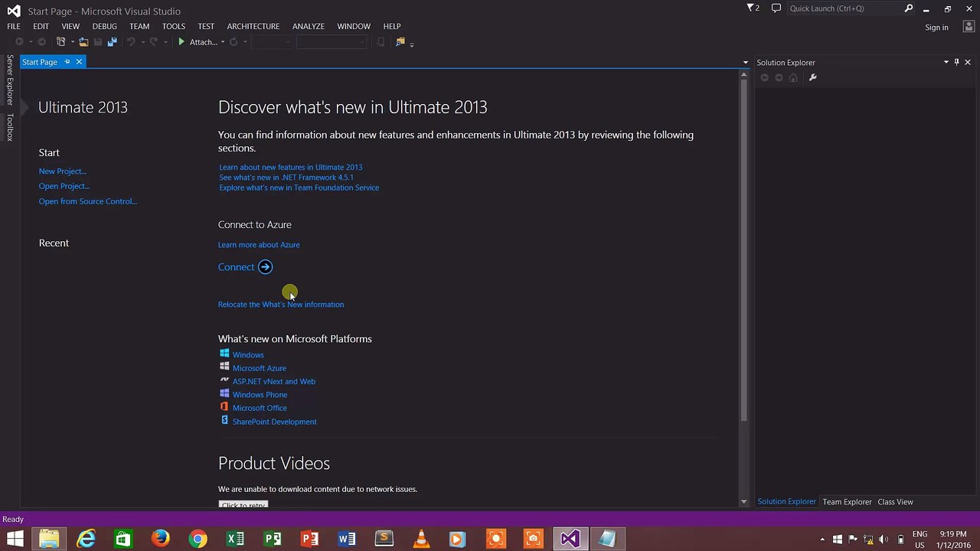Open the document tab list dropdown arrow
980x551 pixels.
point(745,62)
